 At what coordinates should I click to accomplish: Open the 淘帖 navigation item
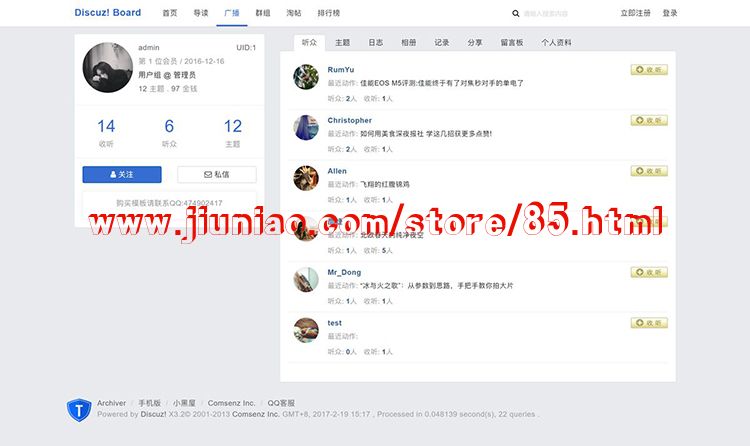294,13
